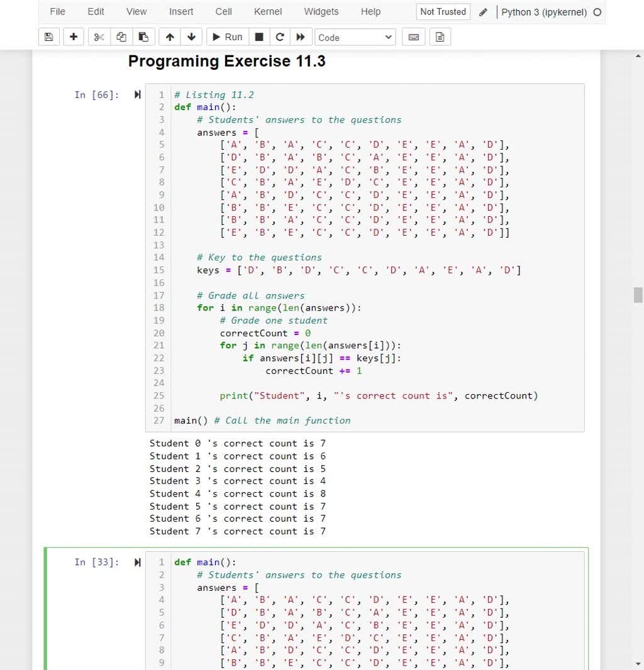The height and width of the screenshot is (670, 644).
Task: Move the selected cell up
Action: coord(169,36)
